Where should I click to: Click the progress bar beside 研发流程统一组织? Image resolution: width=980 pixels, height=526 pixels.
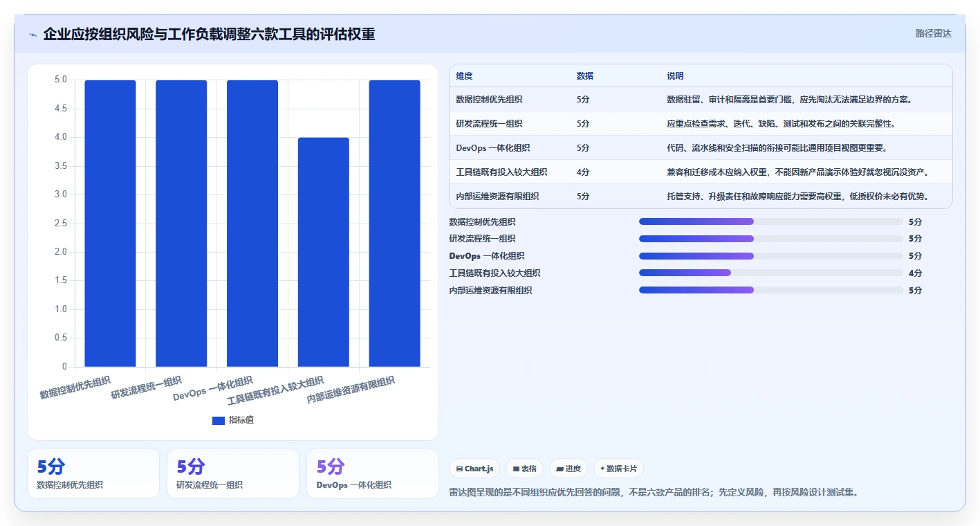(771, 239)
